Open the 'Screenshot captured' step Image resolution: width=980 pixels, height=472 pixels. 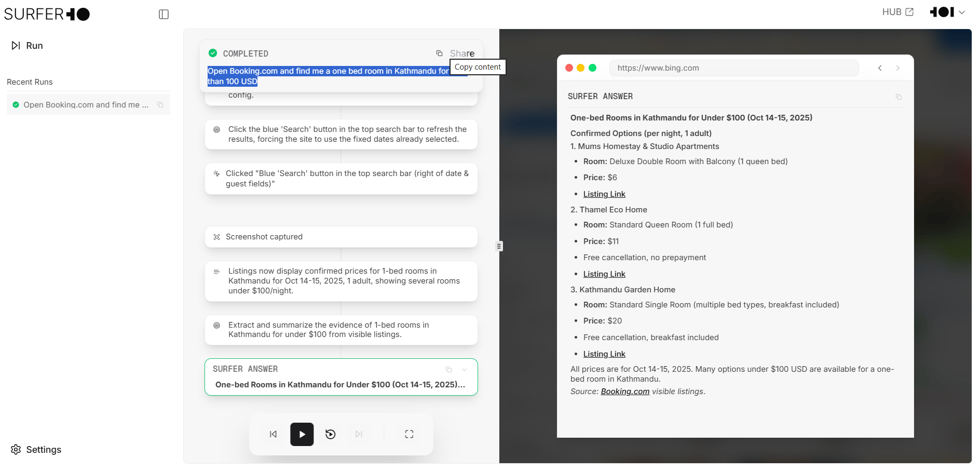click(341, 237)
